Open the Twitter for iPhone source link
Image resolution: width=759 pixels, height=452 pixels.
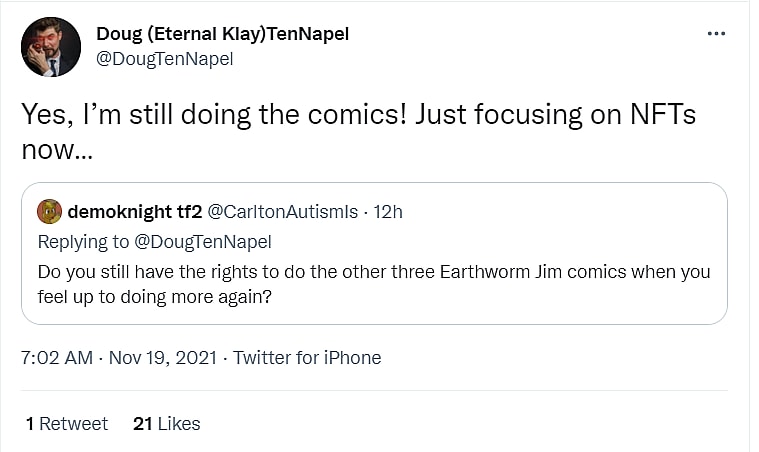point(307,357)
